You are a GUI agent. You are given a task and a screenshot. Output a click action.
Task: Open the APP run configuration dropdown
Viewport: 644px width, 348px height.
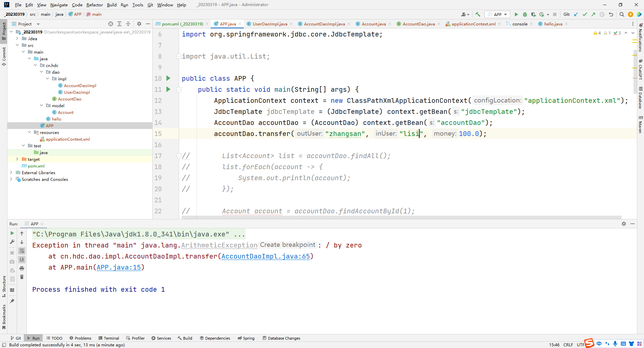[497, 14]
